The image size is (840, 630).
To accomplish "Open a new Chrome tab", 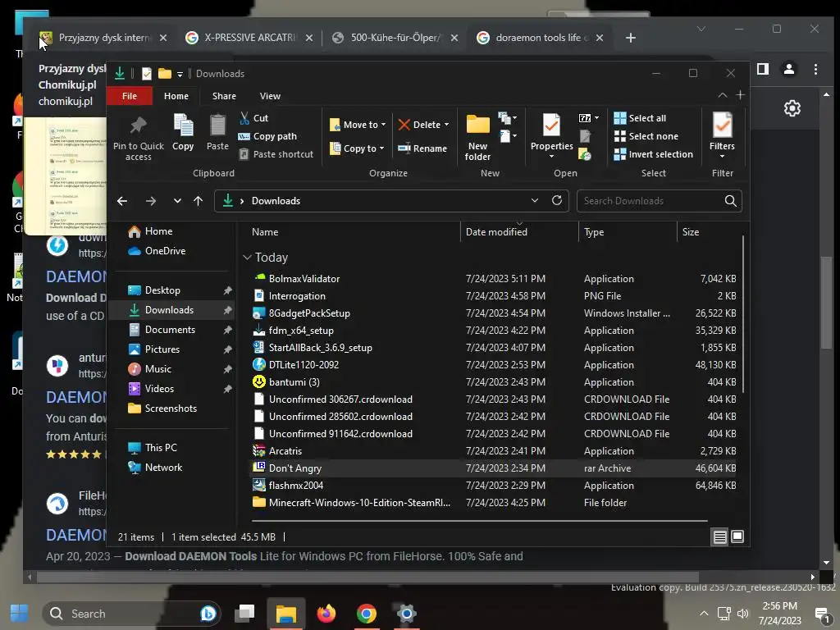I will point(631,38).
